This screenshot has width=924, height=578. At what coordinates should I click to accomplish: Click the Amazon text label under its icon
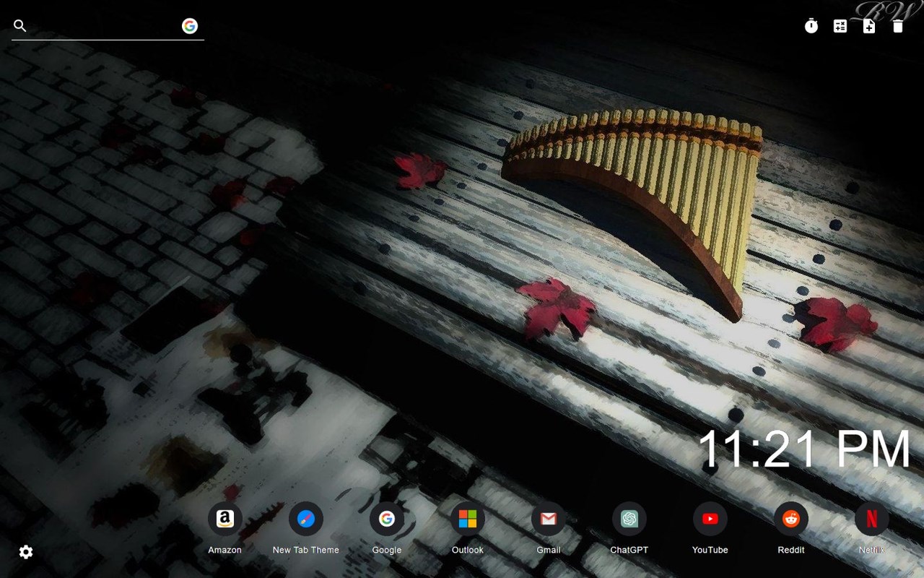(225, 550)
